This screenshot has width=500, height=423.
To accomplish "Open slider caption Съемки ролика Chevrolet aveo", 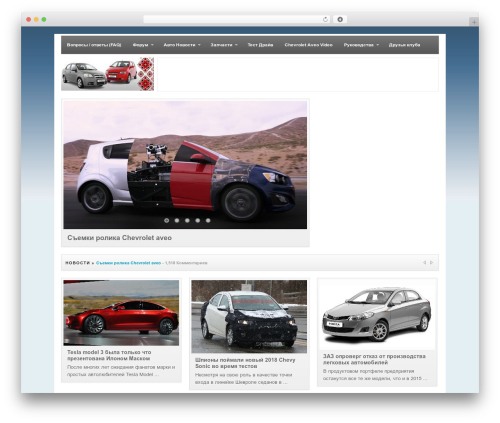I will point(119,238).
